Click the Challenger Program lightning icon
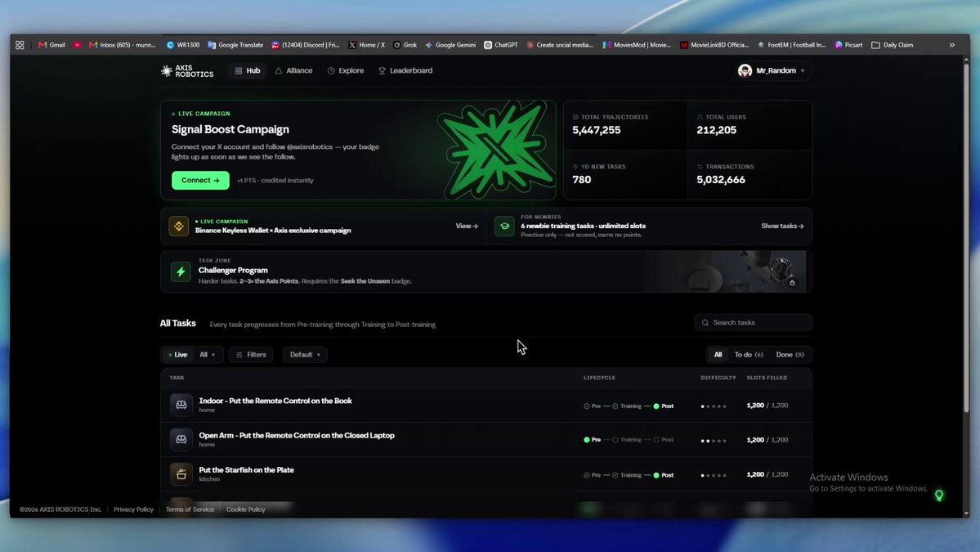 (181, 272)
